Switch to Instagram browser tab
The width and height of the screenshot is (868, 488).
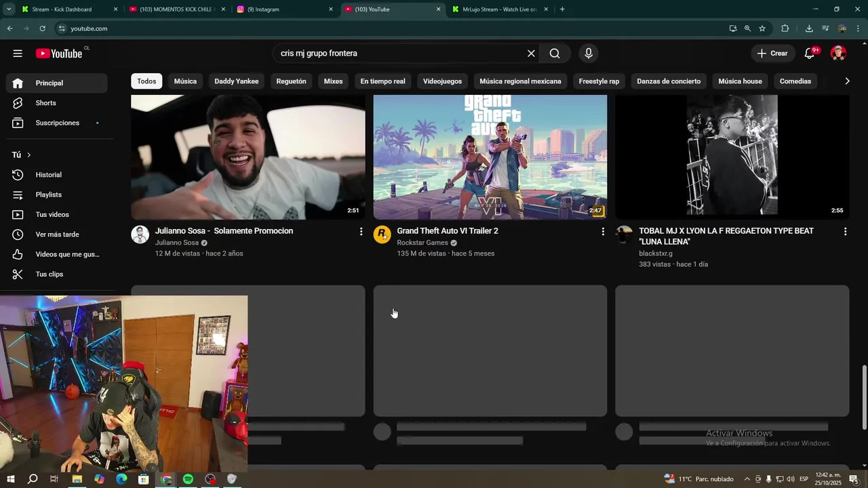[x=284, y=9]
